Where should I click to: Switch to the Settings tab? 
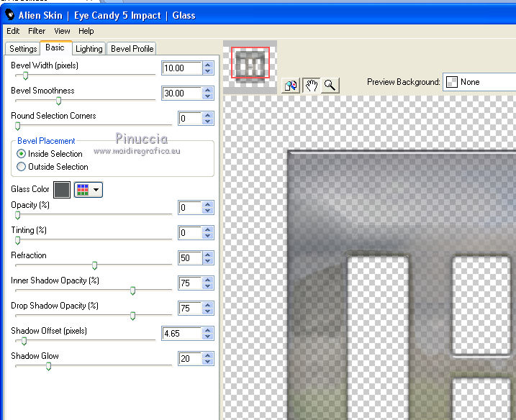click(23, 49)
